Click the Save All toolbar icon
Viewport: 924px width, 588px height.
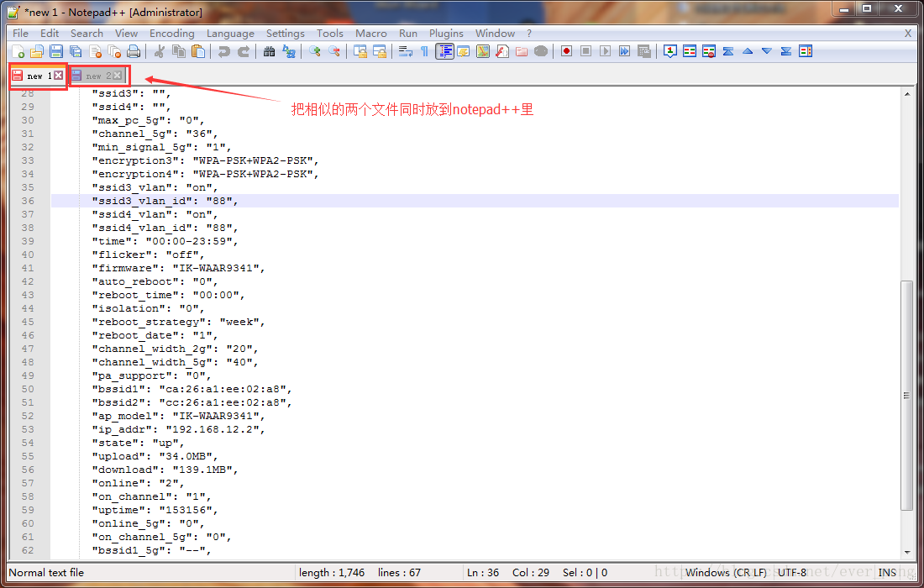[76, 51]
